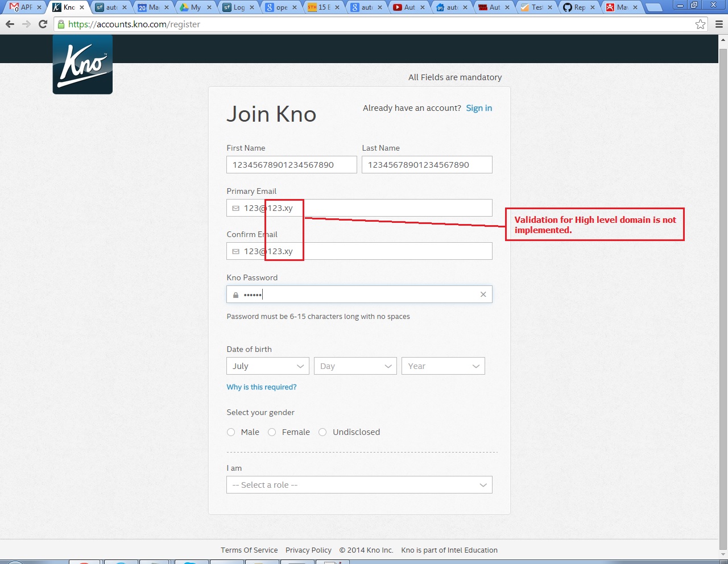Click into the Last Name input field
728x564 pixels.
(427, 165)
